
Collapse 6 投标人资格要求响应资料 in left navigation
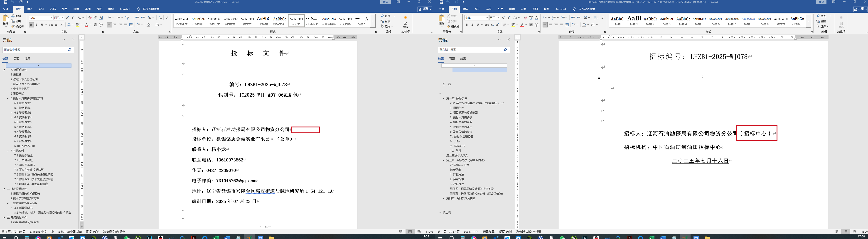(x=8, y=98)
